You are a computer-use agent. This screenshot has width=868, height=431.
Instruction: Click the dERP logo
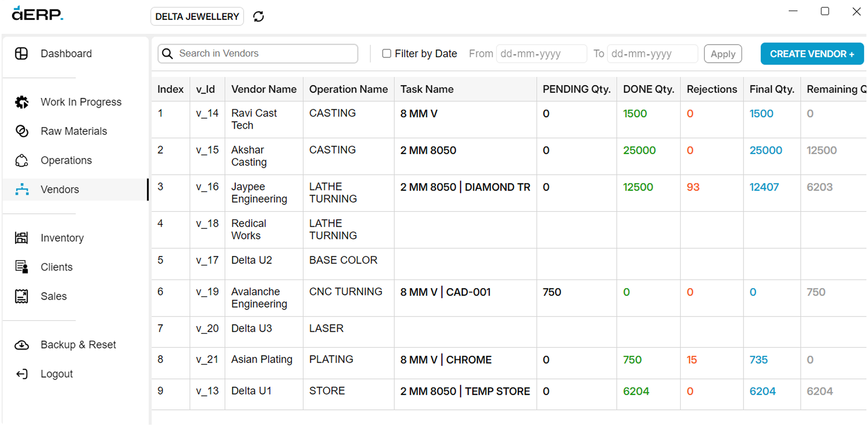pyautogui.click(x=37, y=13)
